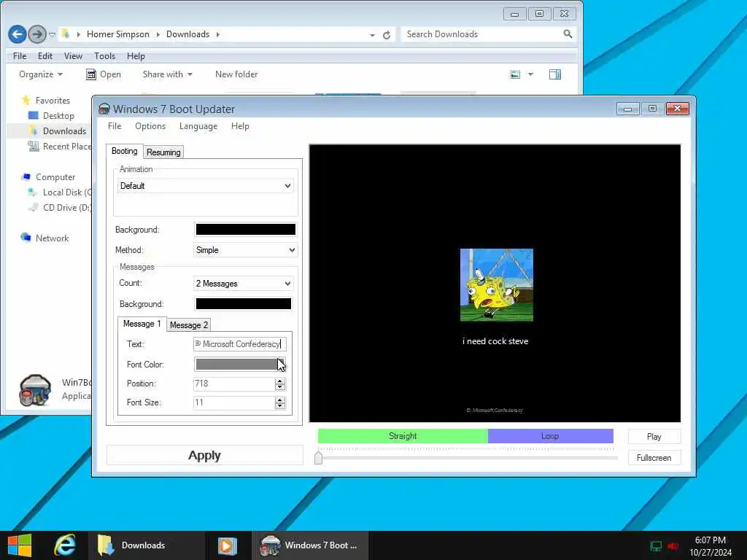Open the Start button on the taskbar
The image size is (747, 560).
click(20, 545)
